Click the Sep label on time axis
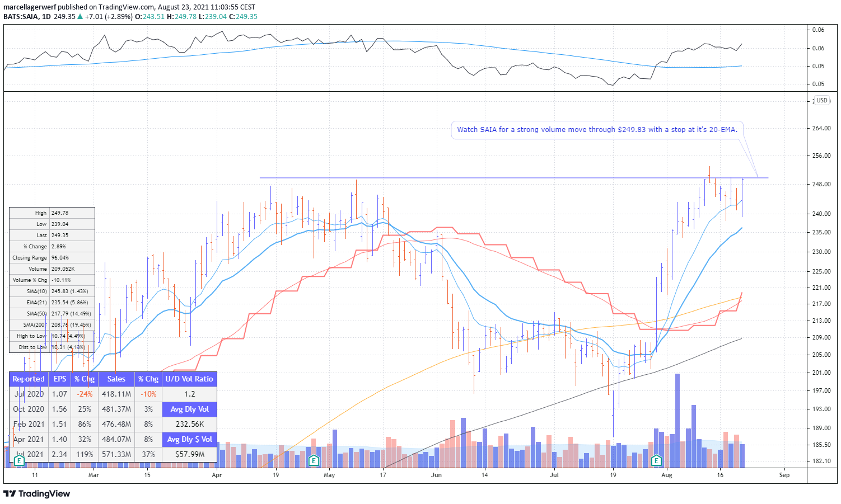841x504 pixels. coord(784,475)
